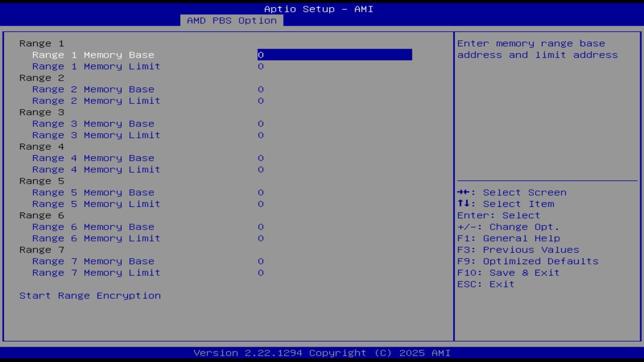The image size is (644, 362).
Task: Select the Range 7 Memory Base field
Action: click(93, 261)
